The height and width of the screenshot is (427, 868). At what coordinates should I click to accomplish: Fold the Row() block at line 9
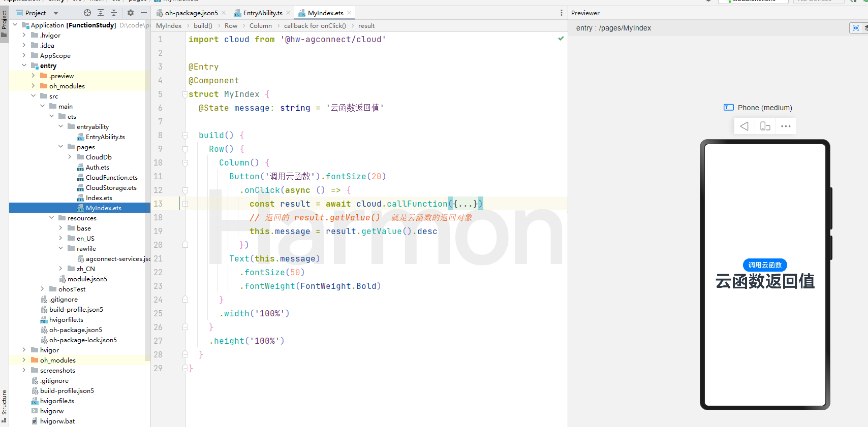click(185, 149)
